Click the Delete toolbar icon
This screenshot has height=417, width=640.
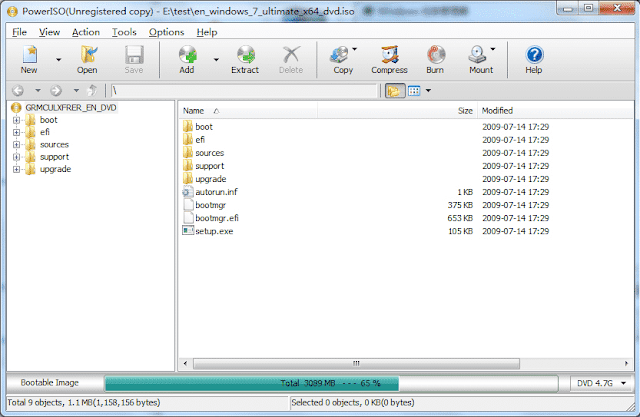pos(291,55)
